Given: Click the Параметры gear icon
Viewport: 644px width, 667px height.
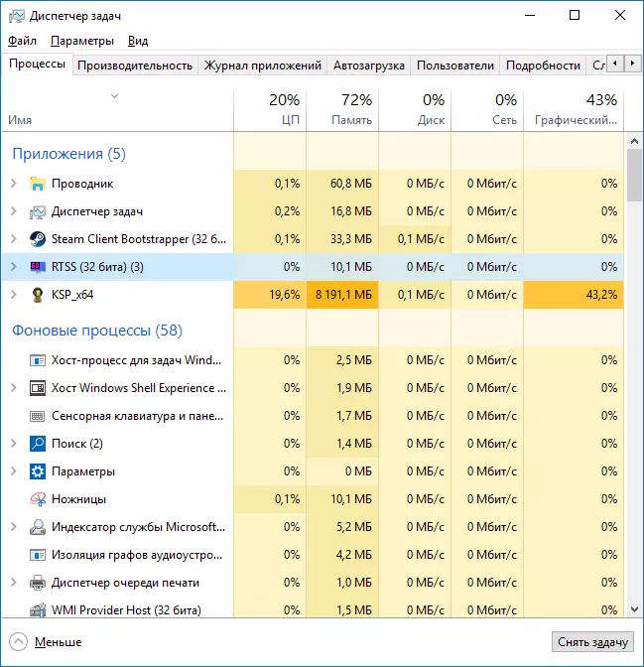Looking at the screenshot, I should click(x=38, y=471).
